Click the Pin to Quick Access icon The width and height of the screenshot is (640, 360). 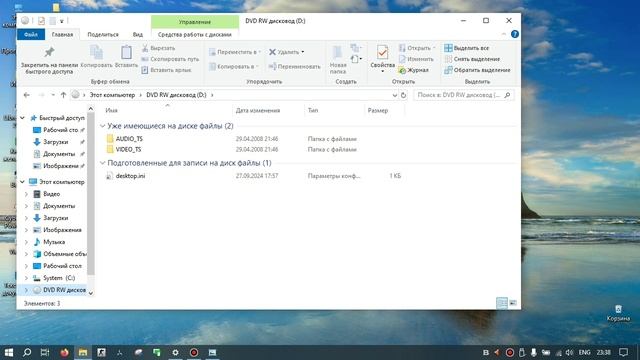49,52
